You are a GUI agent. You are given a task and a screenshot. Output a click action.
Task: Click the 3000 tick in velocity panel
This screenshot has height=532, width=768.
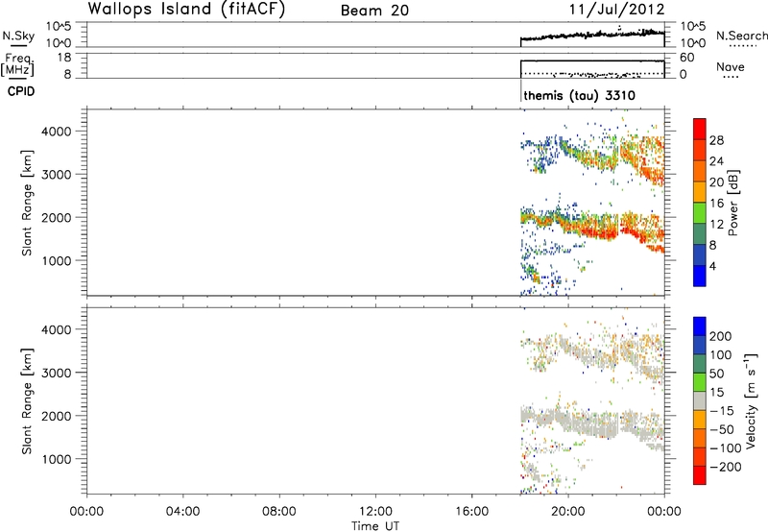[57, 373]
